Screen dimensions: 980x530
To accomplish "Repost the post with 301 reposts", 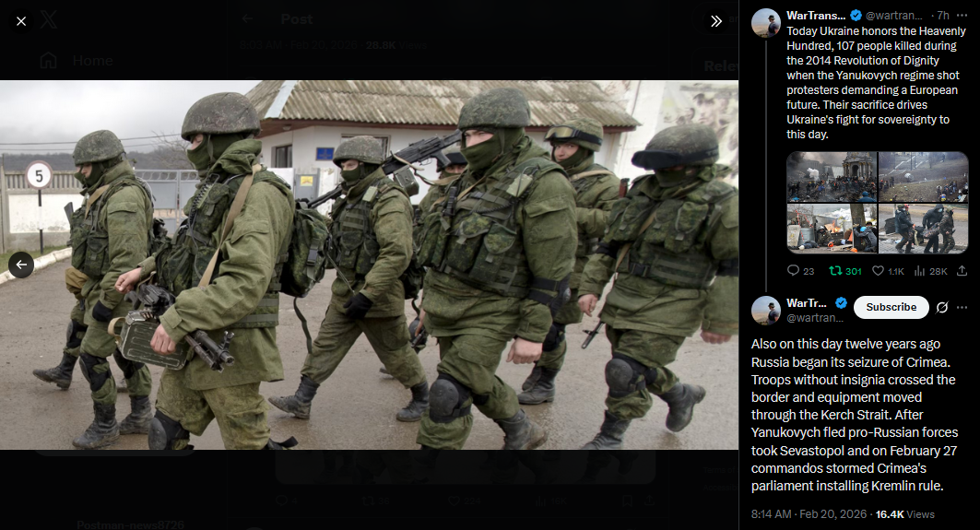I will click(844, 271).
